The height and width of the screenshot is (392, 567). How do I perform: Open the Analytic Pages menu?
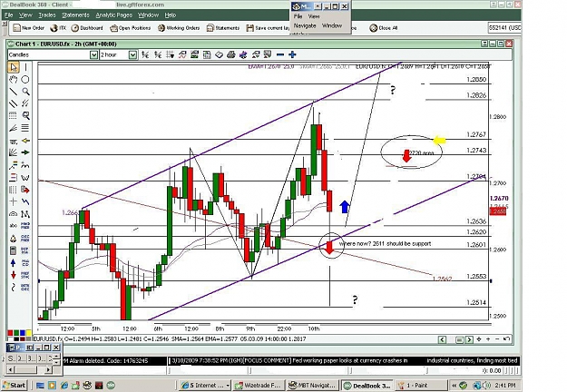[113, 15]
